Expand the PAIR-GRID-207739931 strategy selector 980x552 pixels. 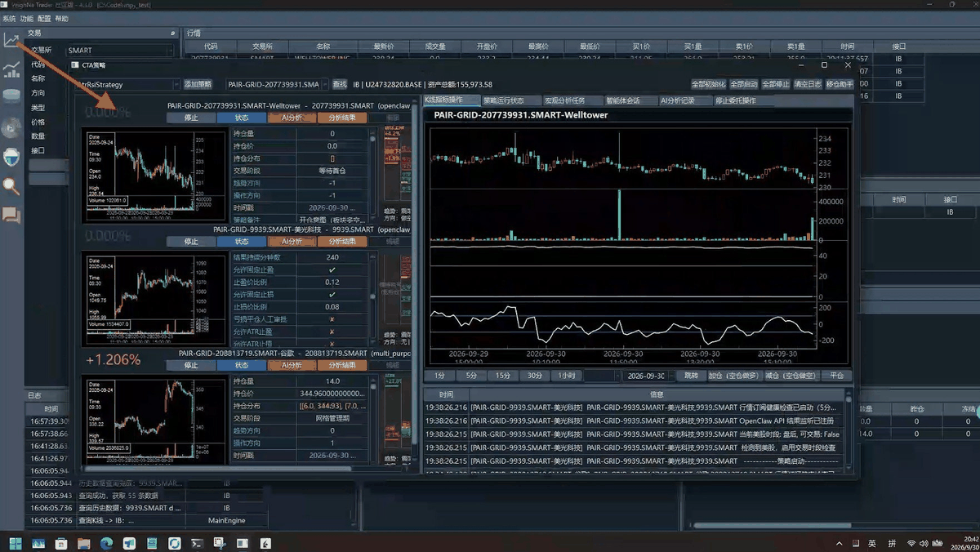(277, 84)
